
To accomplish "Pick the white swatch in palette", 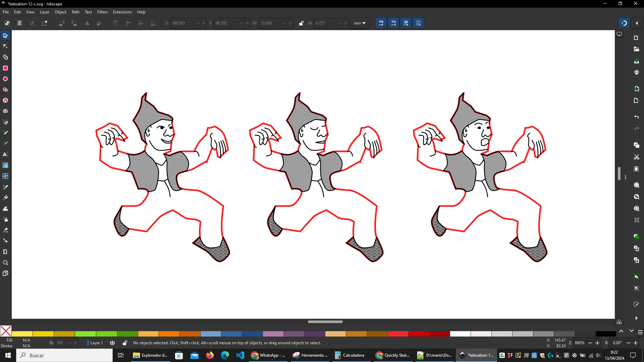I will 460,334.
